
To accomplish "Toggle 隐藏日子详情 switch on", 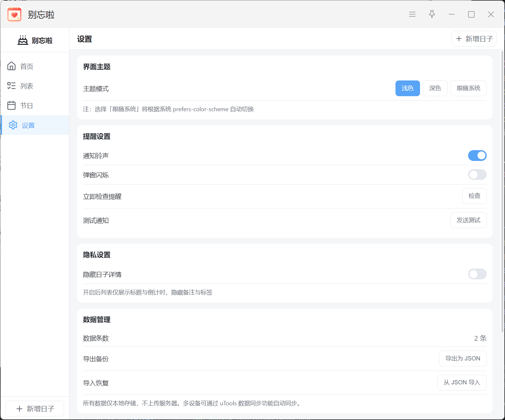I will tap(477, 274).
